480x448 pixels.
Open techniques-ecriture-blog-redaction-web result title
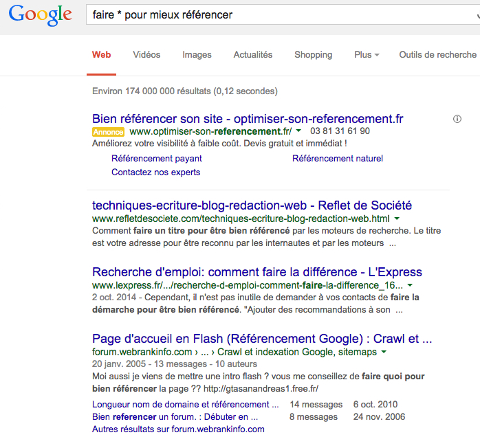click(x=252, y=205)
